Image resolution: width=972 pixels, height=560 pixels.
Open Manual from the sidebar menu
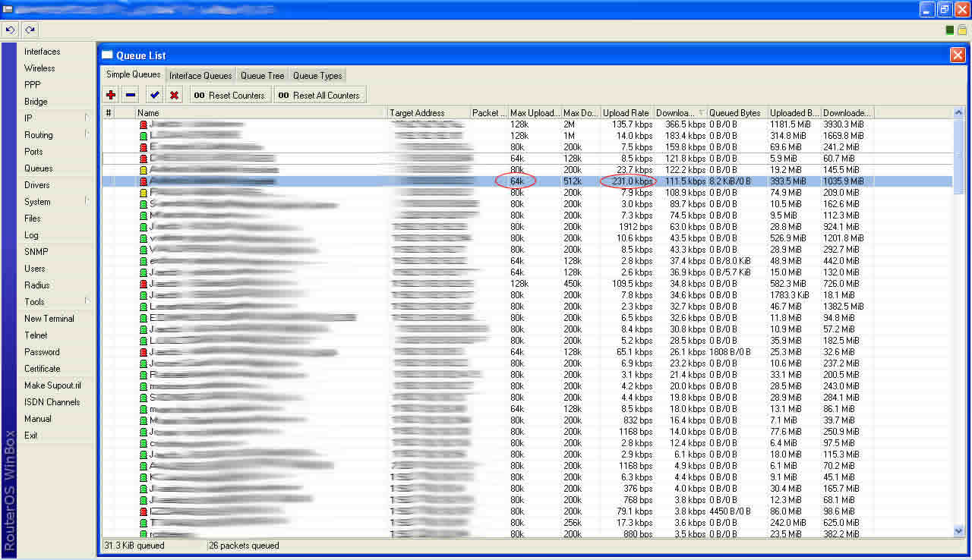click(38, 419)
